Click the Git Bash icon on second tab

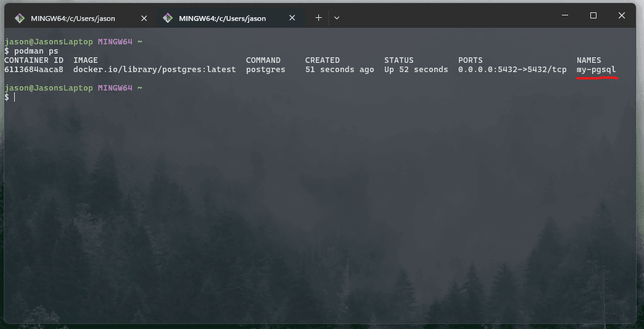(168, 18)
